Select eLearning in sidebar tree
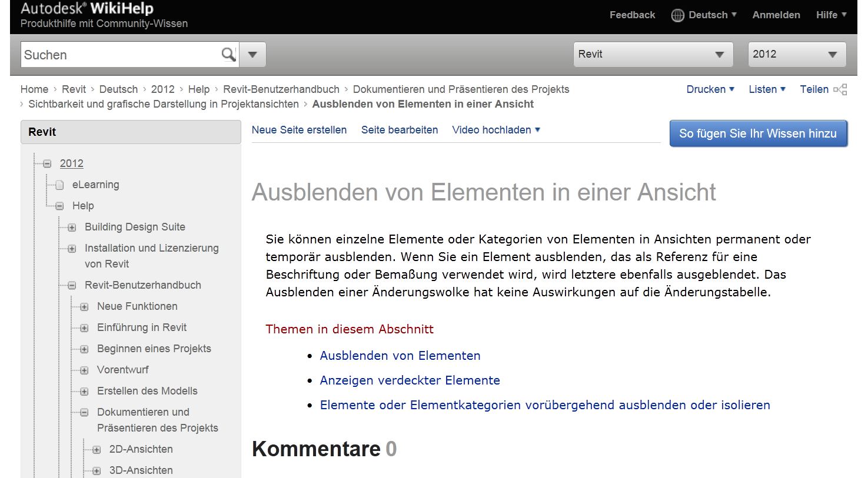 point(95,185)
